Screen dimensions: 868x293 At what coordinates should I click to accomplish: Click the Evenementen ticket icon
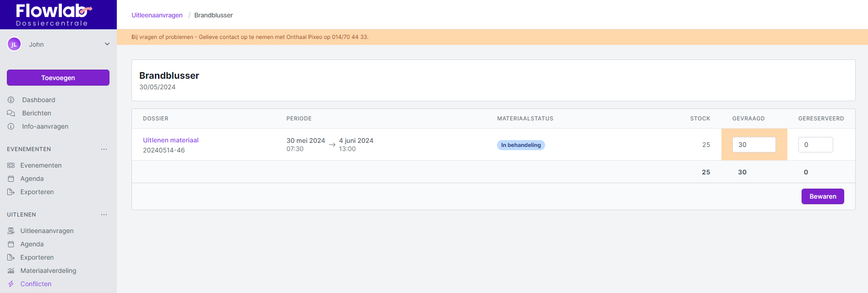coord(11,165)
